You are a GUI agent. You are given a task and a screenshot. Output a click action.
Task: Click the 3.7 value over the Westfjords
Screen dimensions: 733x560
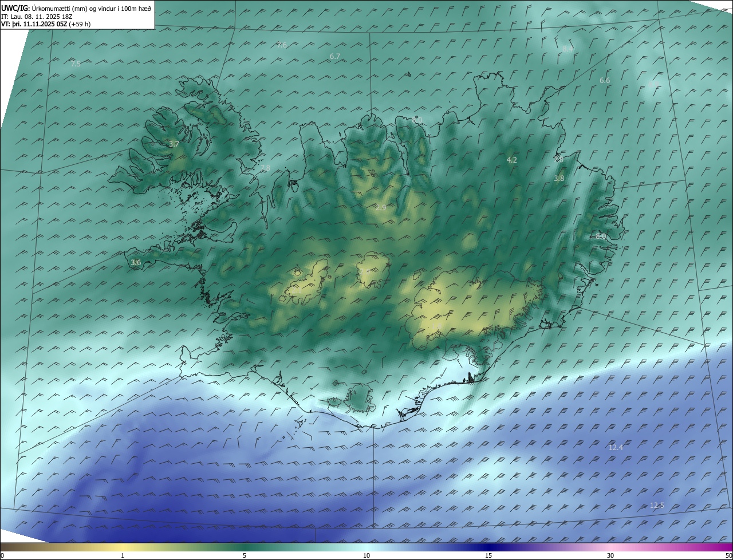click(x=174, y=144)
